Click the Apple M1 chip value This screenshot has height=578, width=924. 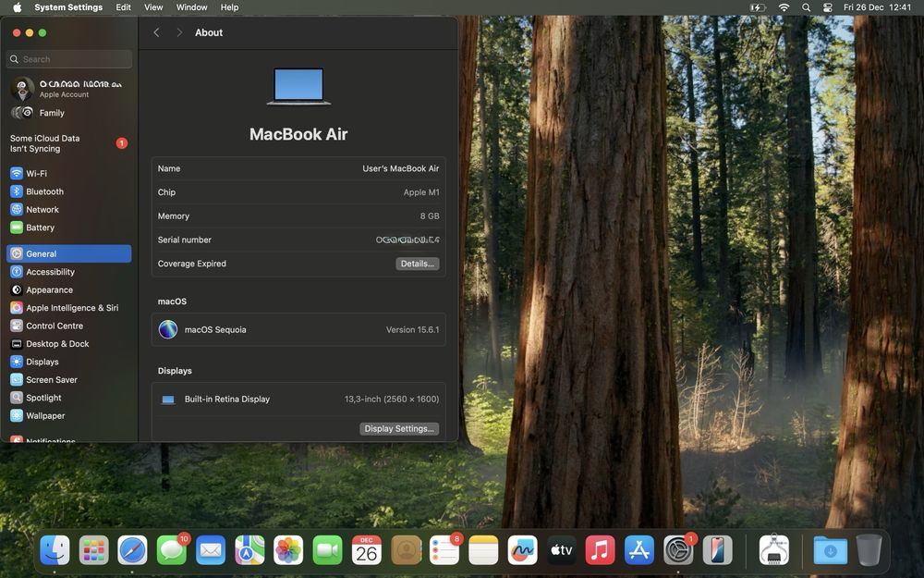coord(421,192)
